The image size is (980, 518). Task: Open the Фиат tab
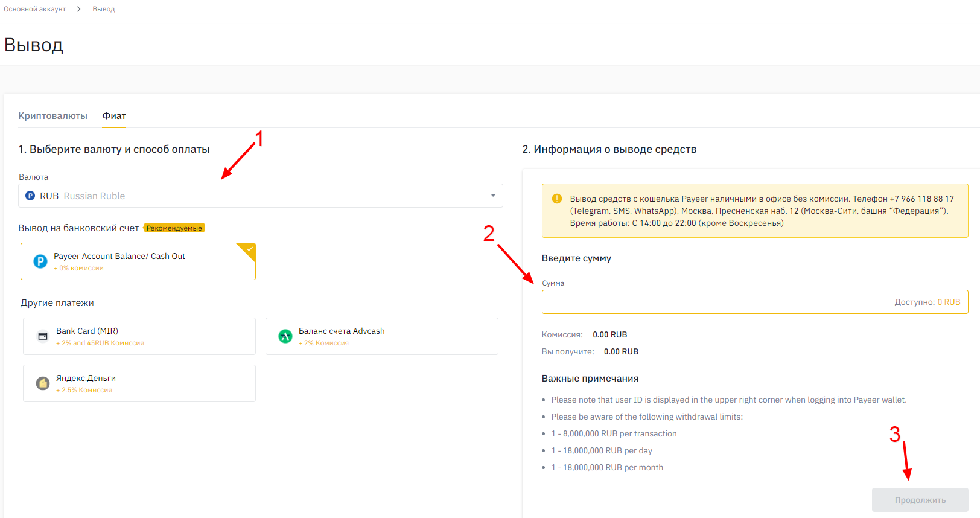click(x=114, y=116)
